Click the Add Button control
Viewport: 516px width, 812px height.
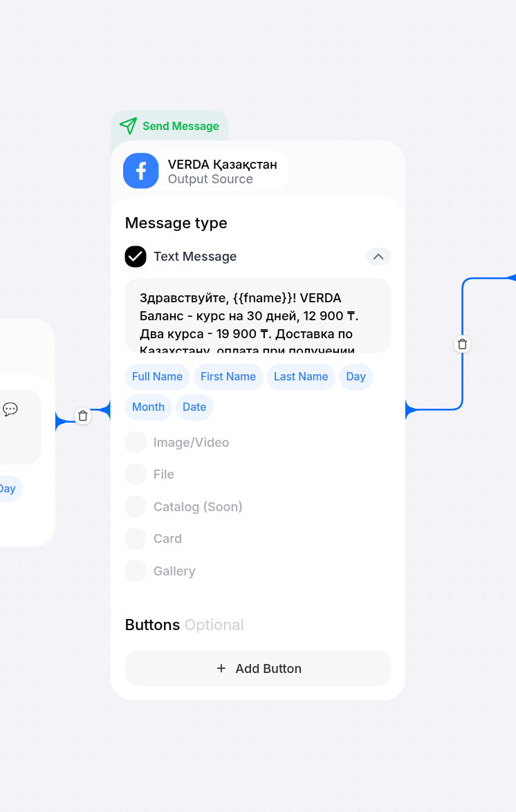point(257,669)
